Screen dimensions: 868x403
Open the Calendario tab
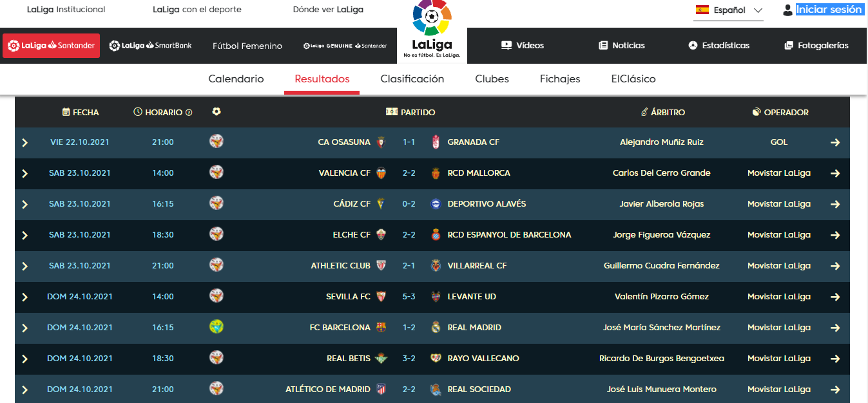coord(236,79)
